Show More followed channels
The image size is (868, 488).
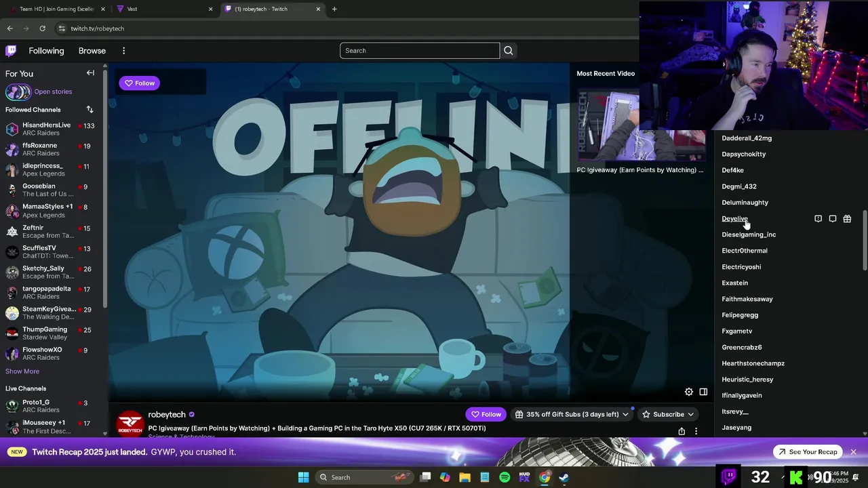click(22, 371)
